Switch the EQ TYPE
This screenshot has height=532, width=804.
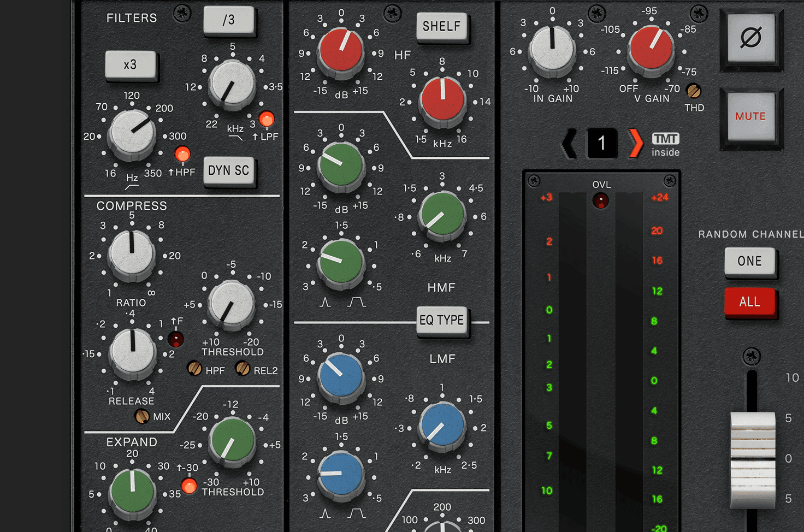click(442, 321)
